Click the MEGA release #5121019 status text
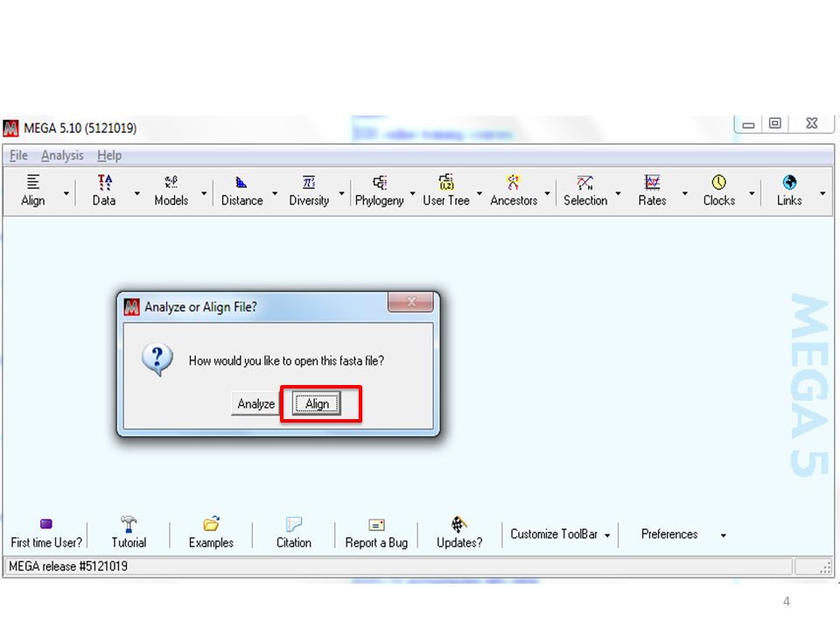Screen dimensions: 840x630 68,566
